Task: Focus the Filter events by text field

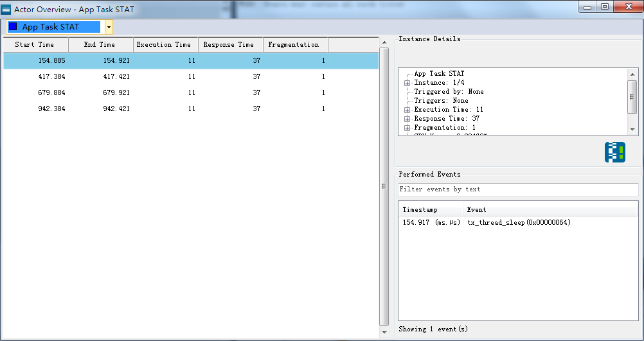Action: 518,189
